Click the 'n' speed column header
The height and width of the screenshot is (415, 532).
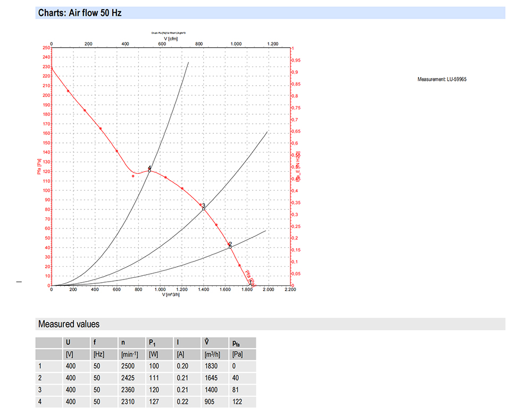click(123, 343)
